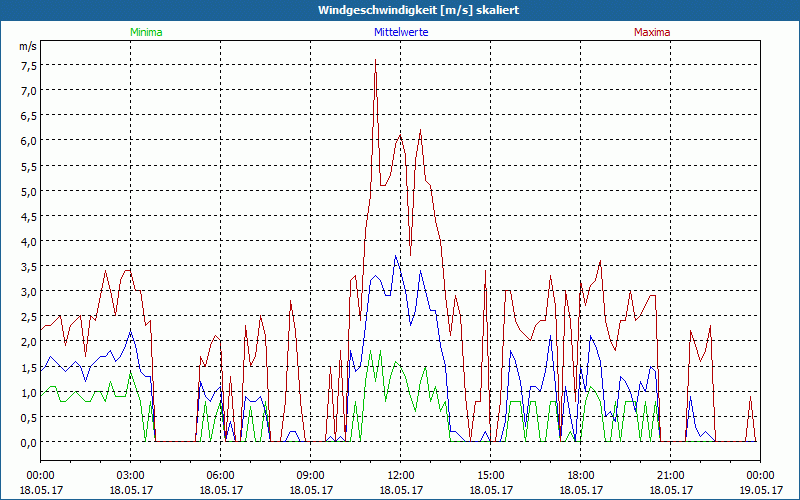Click the 19.05.17 date label

(760, 490)
